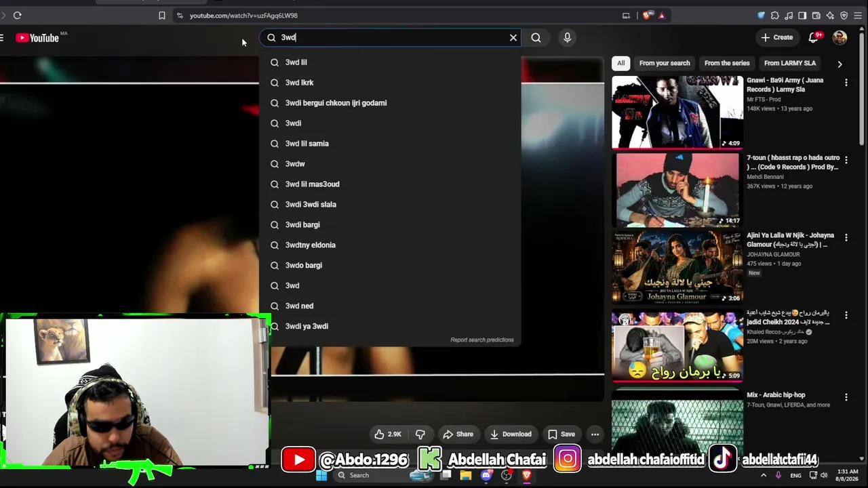Click the Share button

point(458,434)
